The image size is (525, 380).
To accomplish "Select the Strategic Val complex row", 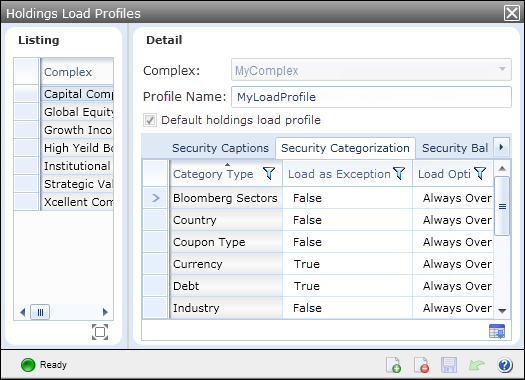I will (x=78, y=184).
